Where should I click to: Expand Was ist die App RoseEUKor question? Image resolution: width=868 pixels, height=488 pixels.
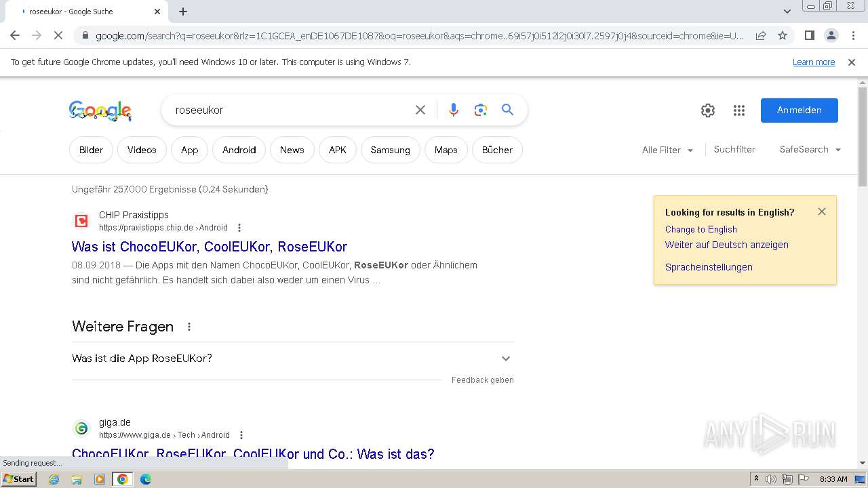click(x=292, y=359)
